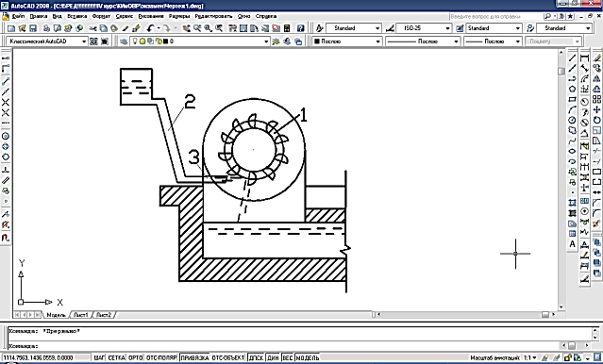This screenshot has height=364, width=603.
Task: Select the Line drawing tool
Action: (x=573, y=58)
